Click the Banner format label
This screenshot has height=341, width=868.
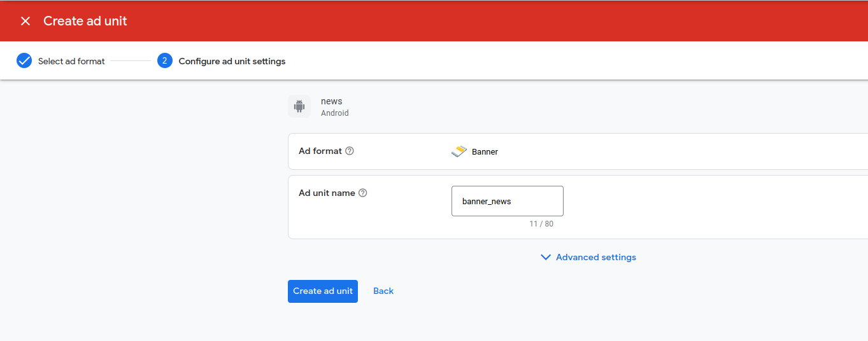point(485,152)
